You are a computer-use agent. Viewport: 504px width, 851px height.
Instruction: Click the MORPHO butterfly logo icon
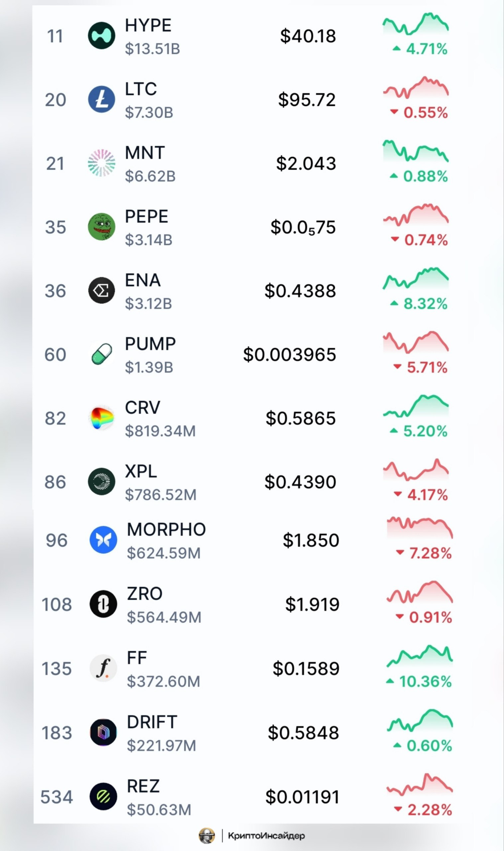[x=103, y=540]
